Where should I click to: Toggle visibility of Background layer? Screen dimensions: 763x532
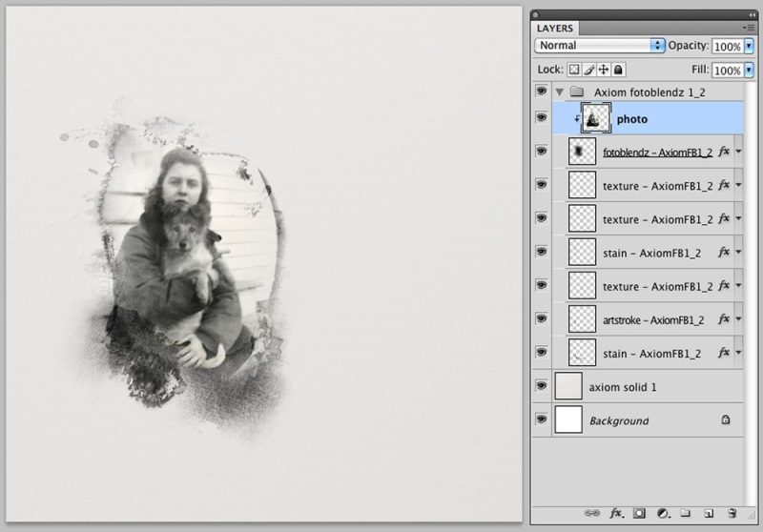(x=541, y=419)
